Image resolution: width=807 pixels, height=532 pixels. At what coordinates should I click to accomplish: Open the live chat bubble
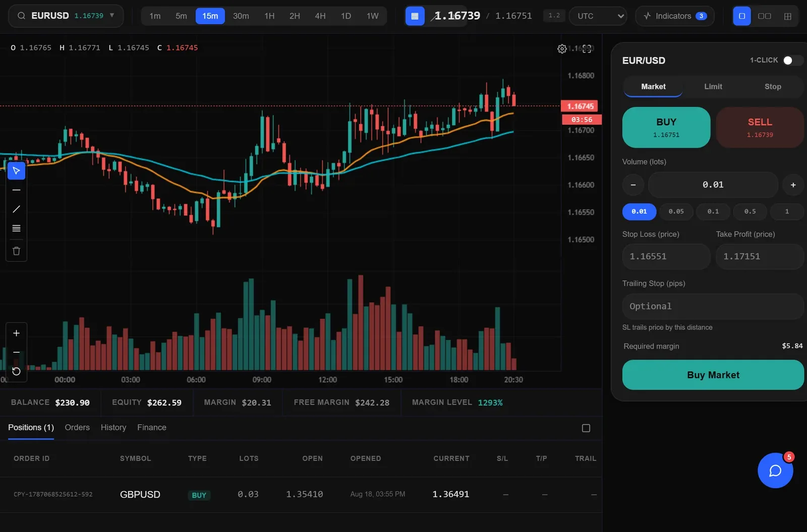pos(775,470)
